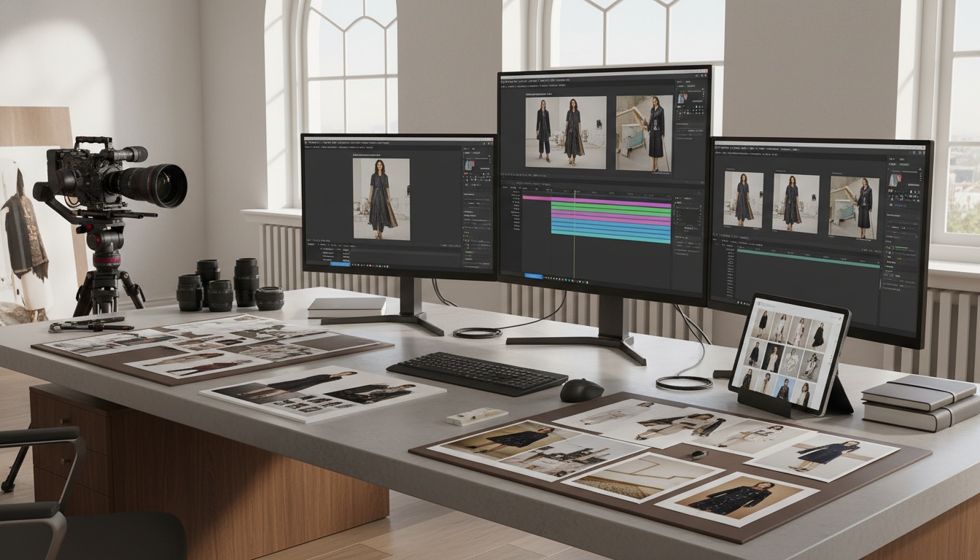Click the blue progress bar button at timeline bottom
This screenshot has width=980, height=560.
[x=533, y=276]
